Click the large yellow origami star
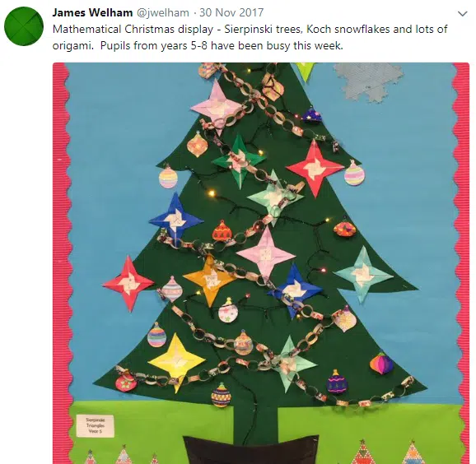Viewport: 476px width, 464px height. point(177,362)
